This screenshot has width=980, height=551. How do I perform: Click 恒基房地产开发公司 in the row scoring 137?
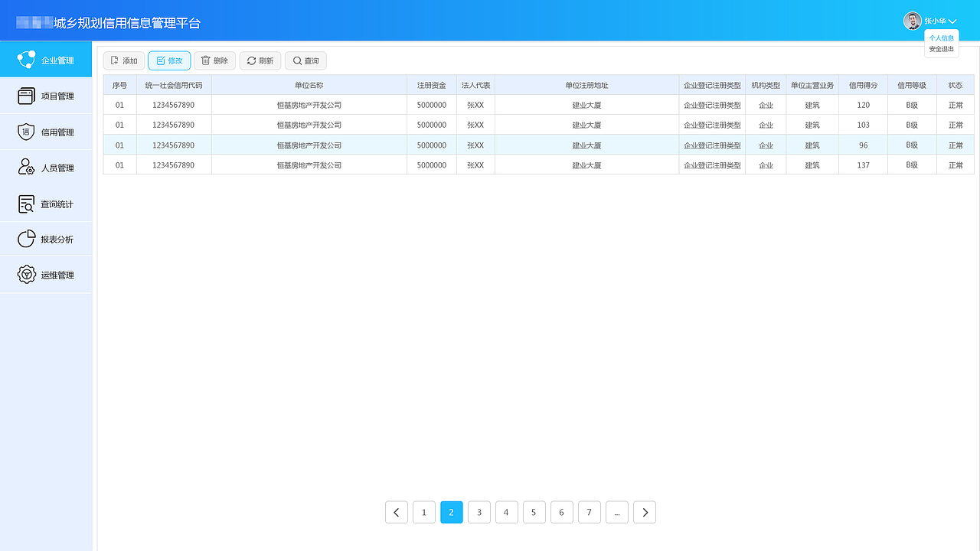point(309,165)
